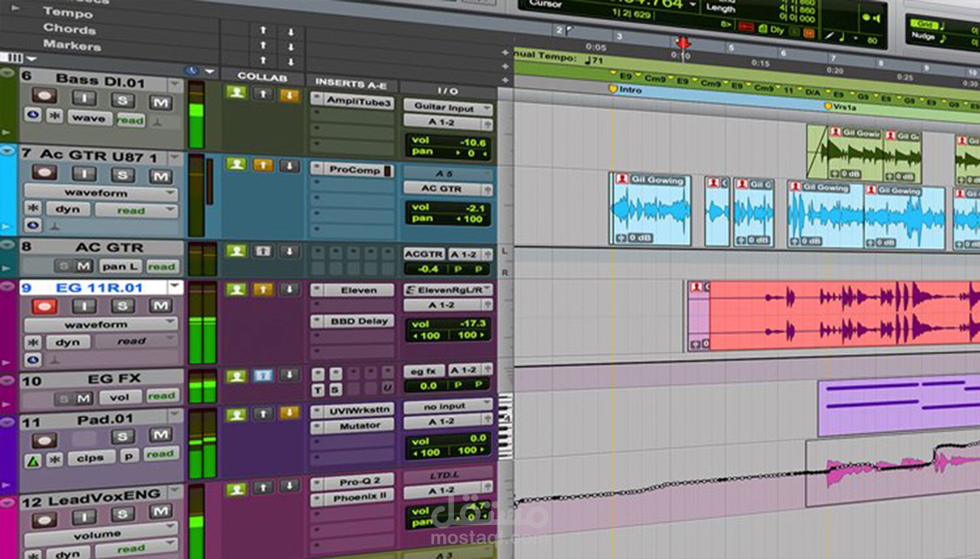Click the COLLAB column header
The height and width of the screenshot is (559, 980).
262,76
